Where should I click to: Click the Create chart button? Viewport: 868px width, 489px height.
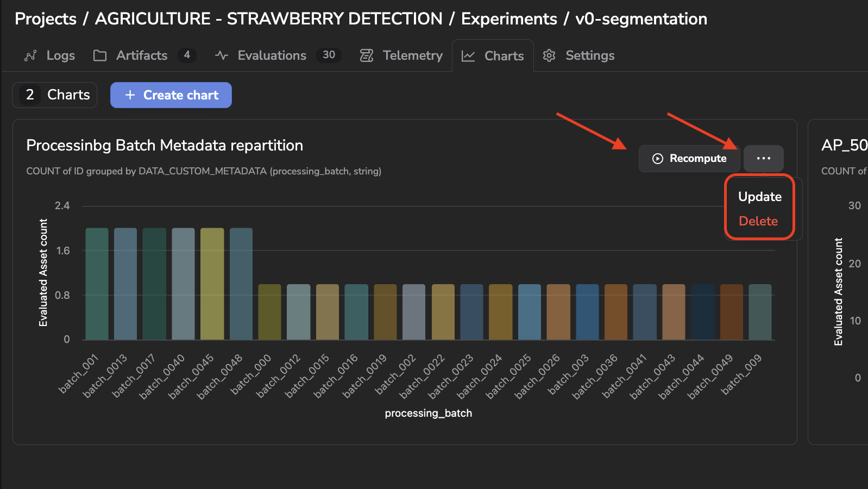pyautogui.click(x=171, y=95)
